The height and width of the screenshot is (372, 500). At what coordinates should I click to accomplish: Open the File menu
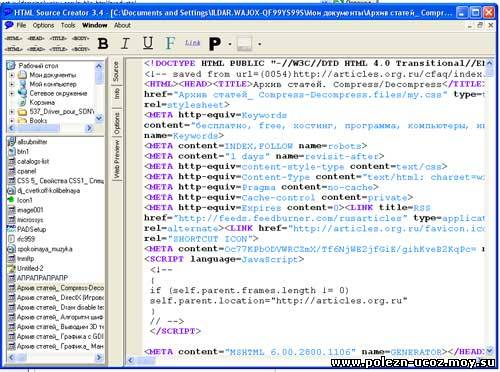click(x=21, y=25)
